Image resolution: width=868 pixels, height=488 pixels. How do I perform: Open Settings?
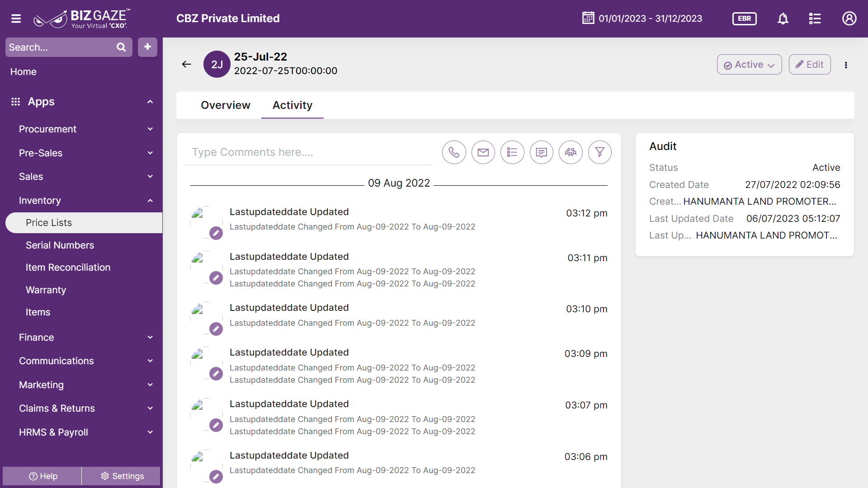pos(122,476)
